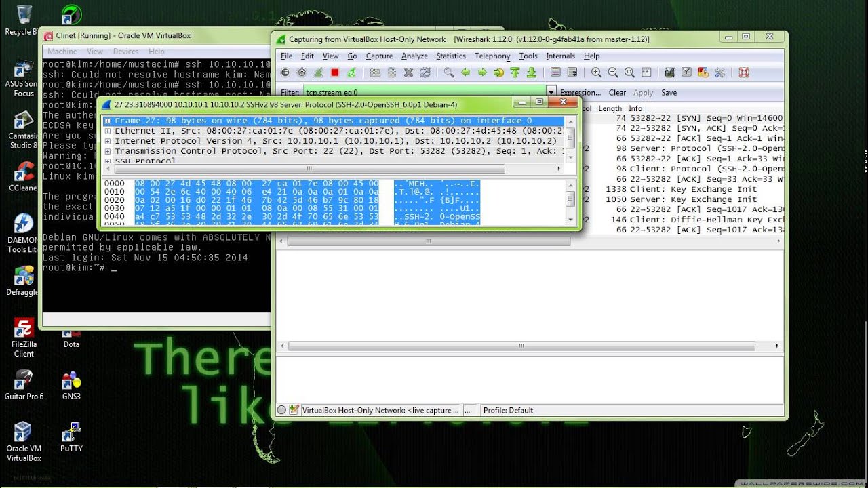This screenshot has width=868, height=488.
Task: Click the Save filter button
Action: click(669, 93)
